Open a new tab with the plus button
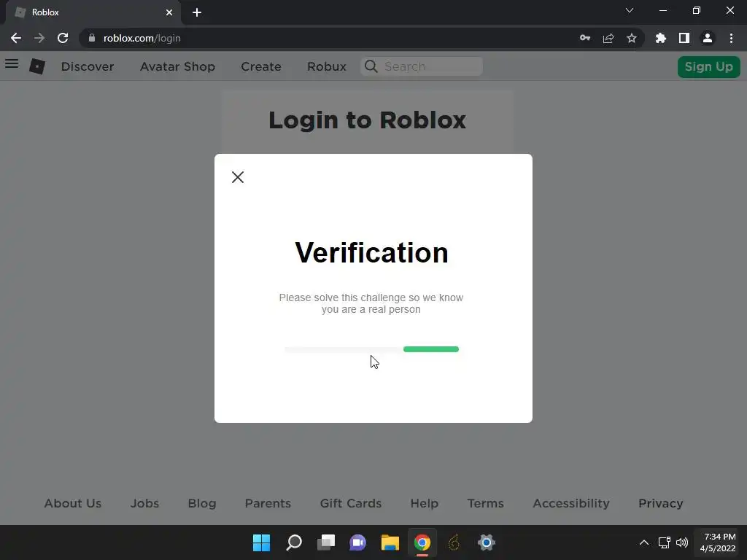 197,12
